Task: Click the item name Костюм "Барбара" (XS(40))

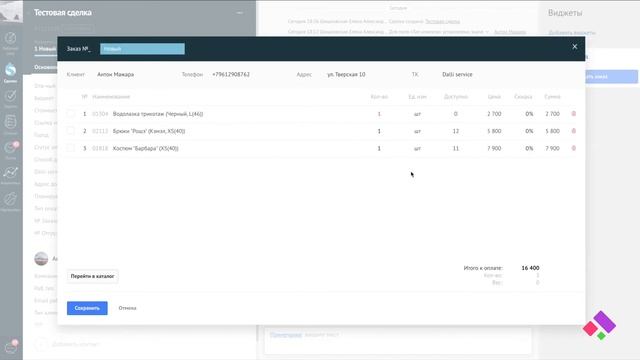Action: 145,148
